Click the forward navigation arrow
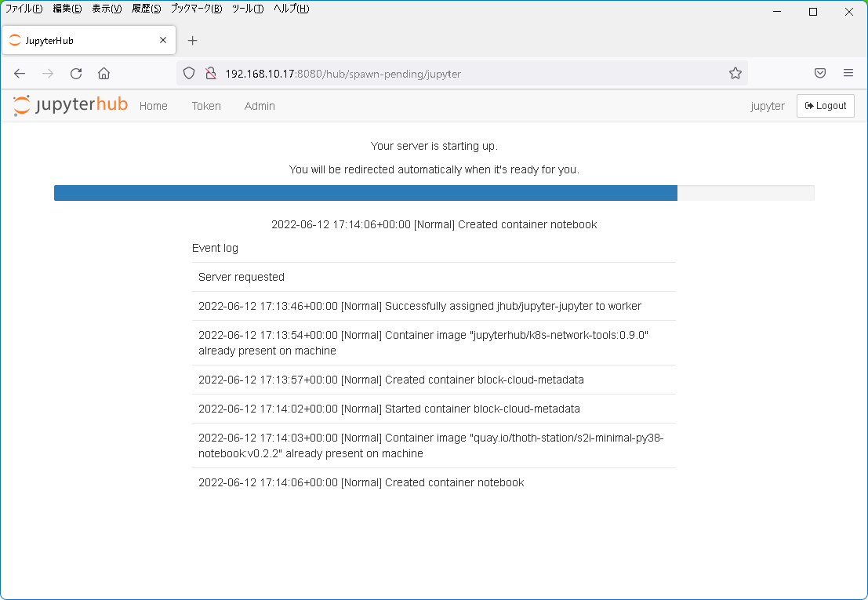Image resolution: width=868 pixels, height=600 pixels. [x=48, y=74]
